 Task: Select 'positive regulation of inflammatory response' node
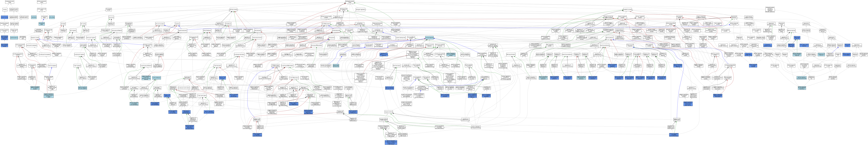tap(797, 54)
